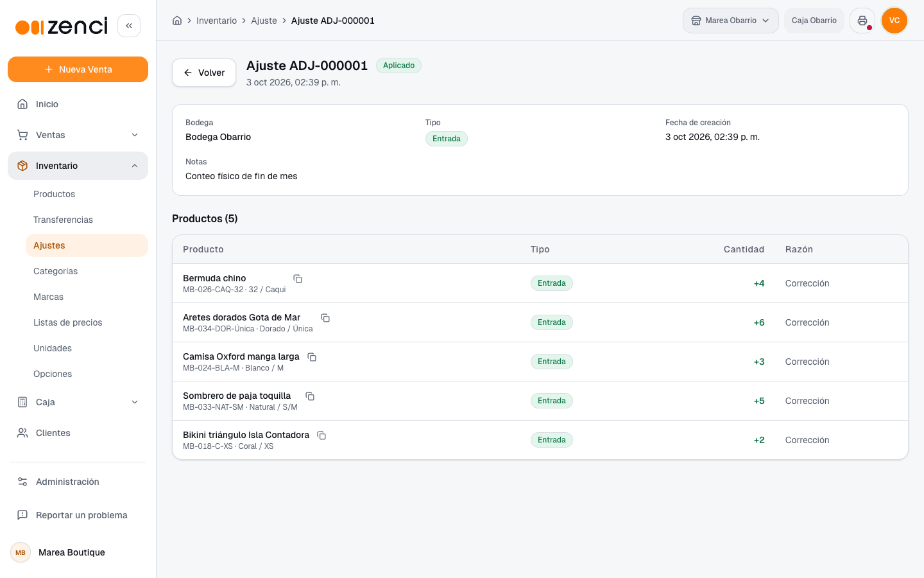Open the Unidades page
The height and width of the screenshot is (578, 924).
coord(87,348)
